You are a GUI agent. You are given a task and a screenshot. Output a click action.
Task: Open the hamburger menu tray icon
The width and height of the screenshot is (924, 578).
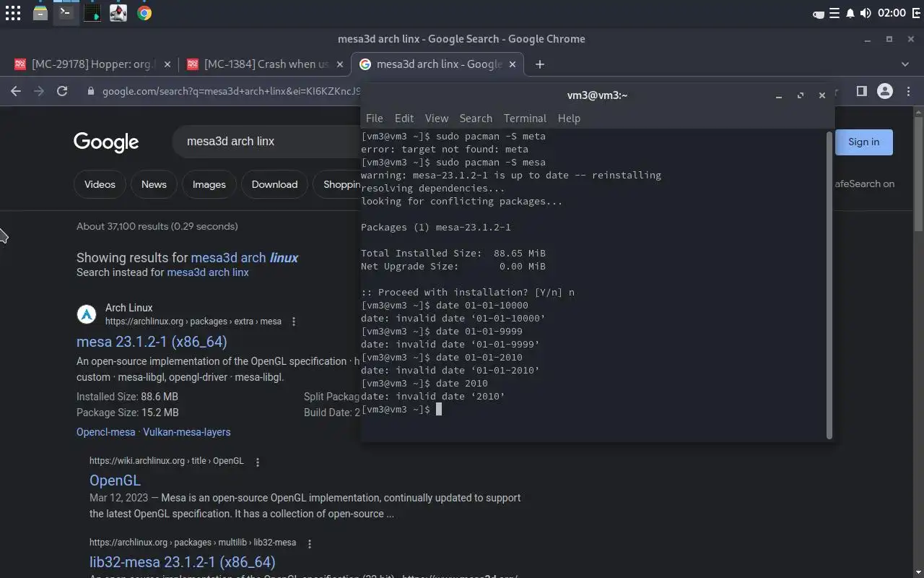(x=834, y=13)
